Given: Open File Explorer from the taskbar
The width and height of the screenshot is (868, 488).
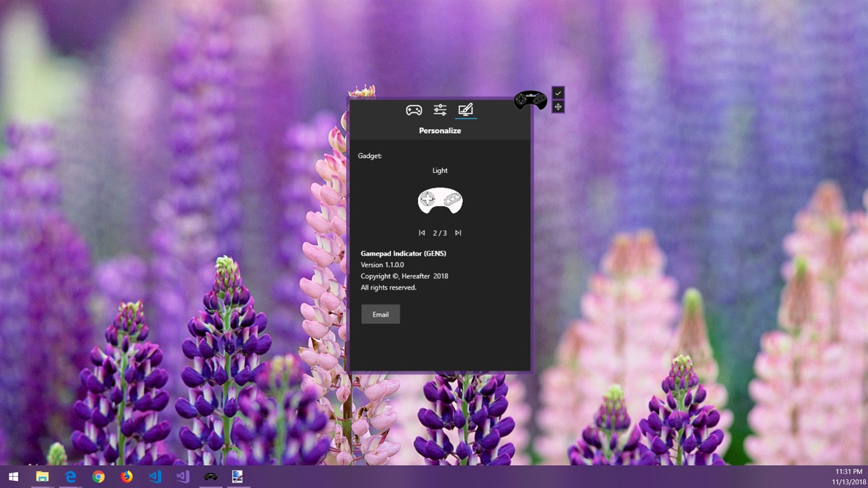Looking at the screenshot, I should [42, 477].
